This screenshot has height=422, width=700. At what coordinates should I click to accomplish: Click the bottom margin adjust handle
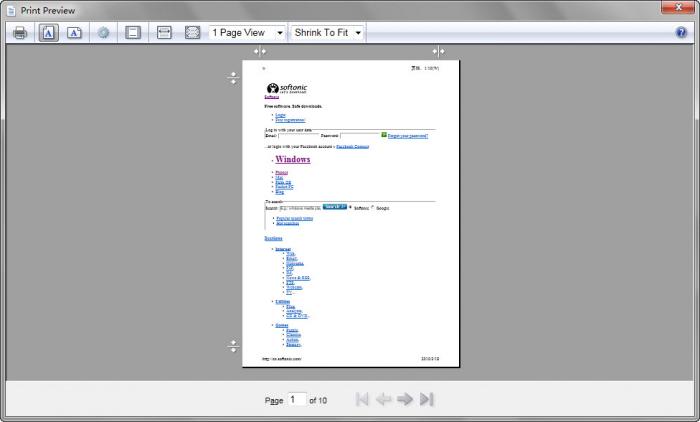click(x=233, y=346)
